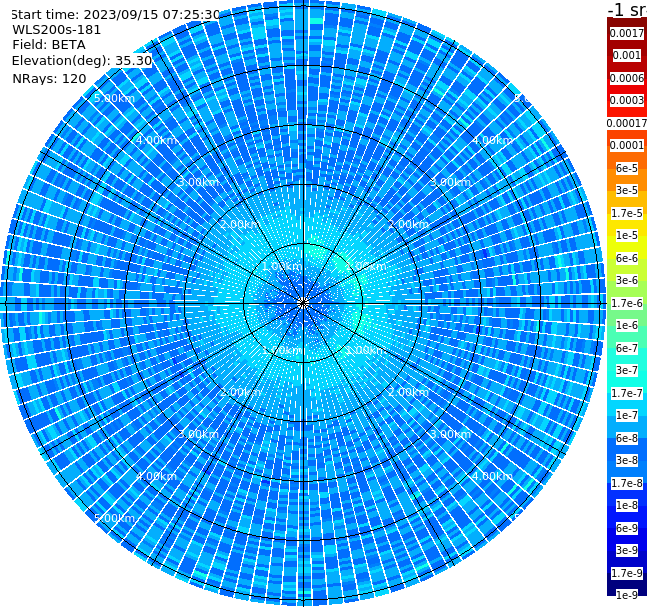
Task: Click the lidar origin at the plot center
Action: point(303,304)
